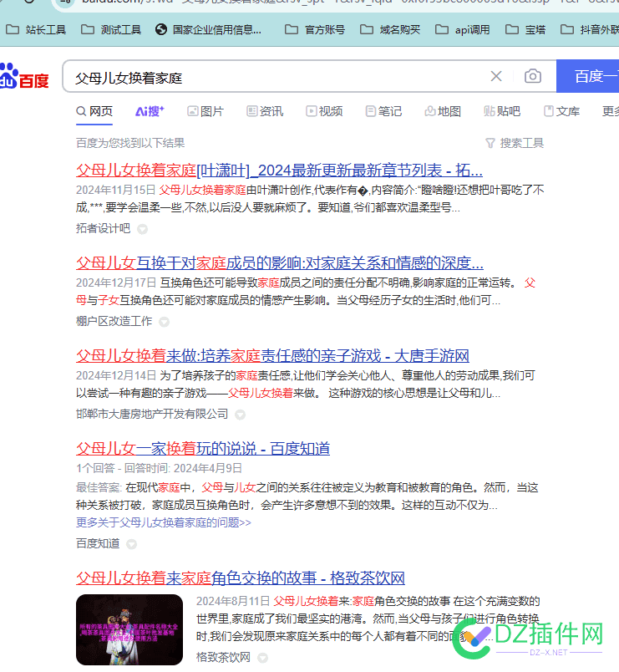The width and height of the screenshot is (619, 672).
Task: Switch to the 地图 tab
Action: click(443, 111)
